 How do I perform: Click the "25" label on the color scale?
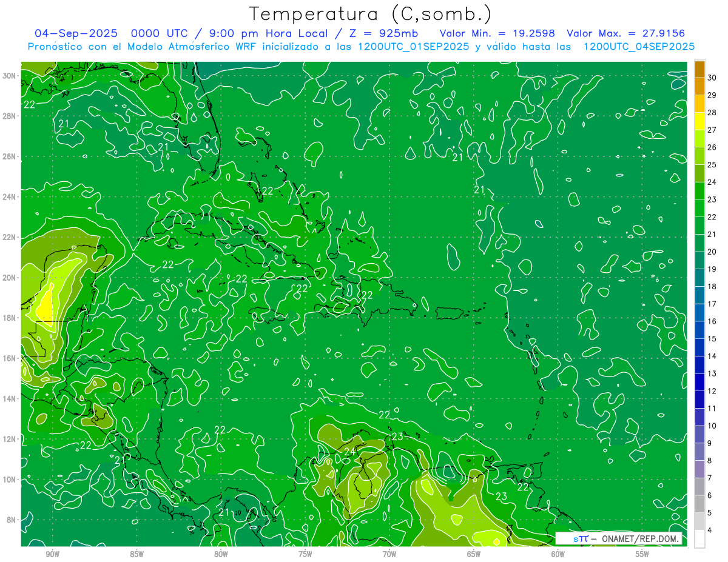712,164
